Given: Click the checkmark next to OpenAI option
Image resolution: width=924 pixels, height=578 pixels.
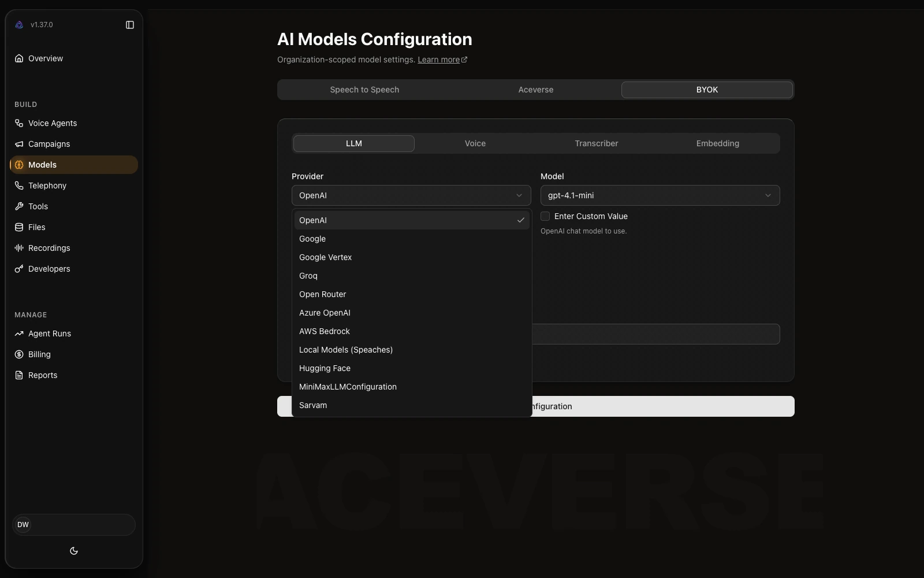Looking at the screenshot, I should (520, 220).
